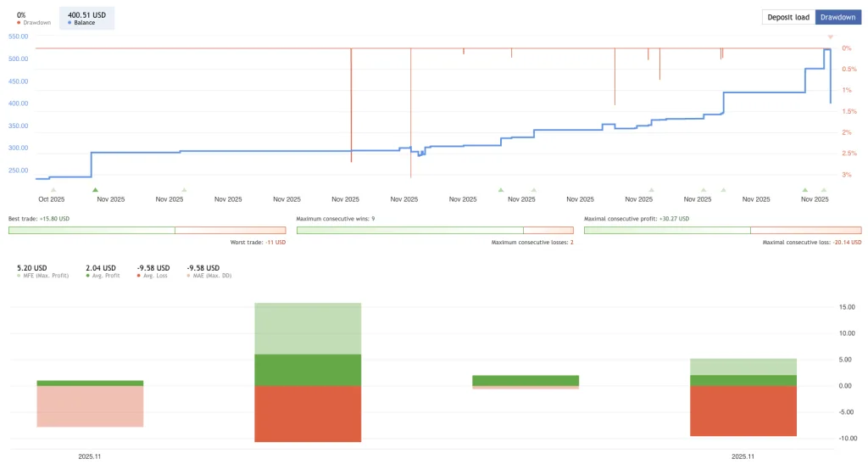Viewport: 868px width, 470px height.
Task: Click the Maximal consecutive profit bar
Action: coord(722,230)
